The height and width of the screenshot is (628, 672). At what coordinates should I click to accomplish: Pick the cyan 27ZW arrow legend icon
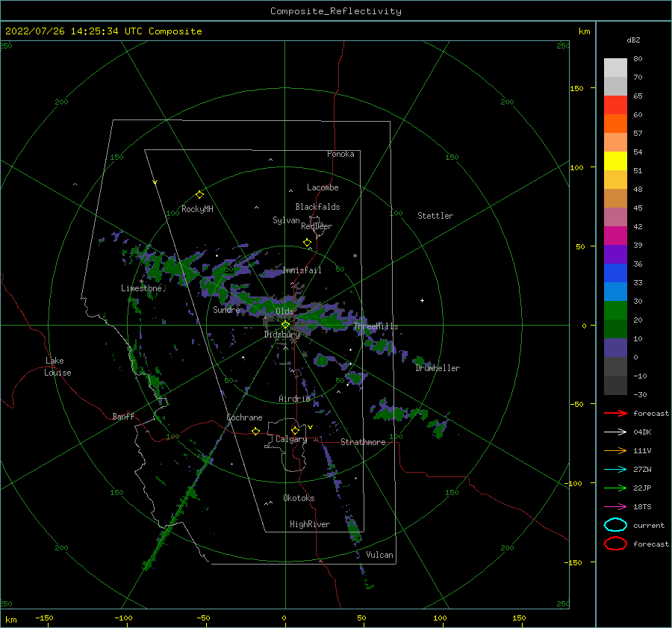click(x=615, y=469)
